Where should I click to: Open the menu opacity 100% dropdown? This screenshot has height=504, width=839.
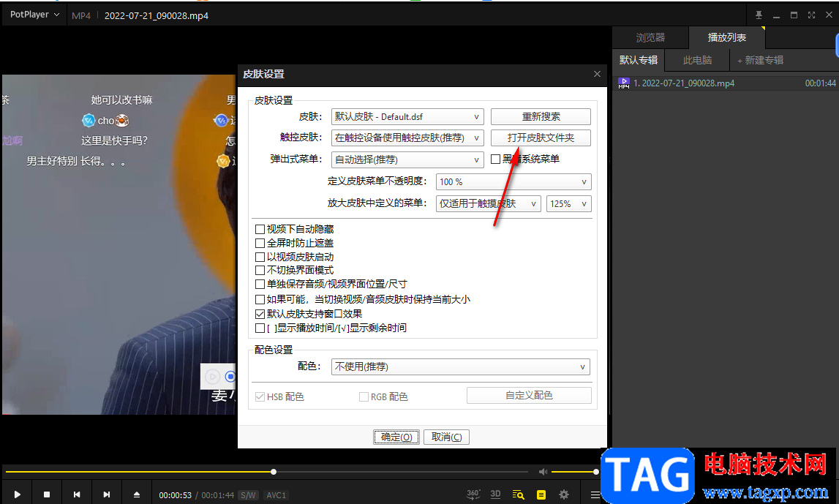(x=513, y=182)
